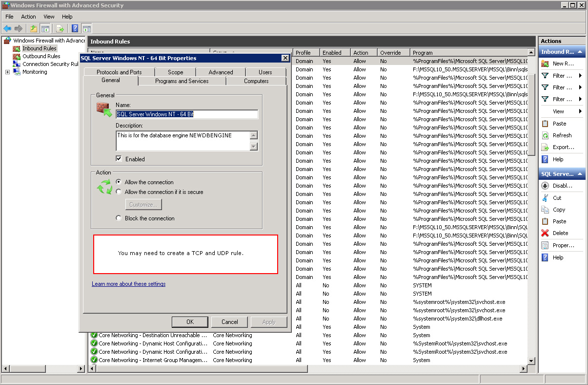Click rules list vertical scrollbar down arrow

point(531,361)
